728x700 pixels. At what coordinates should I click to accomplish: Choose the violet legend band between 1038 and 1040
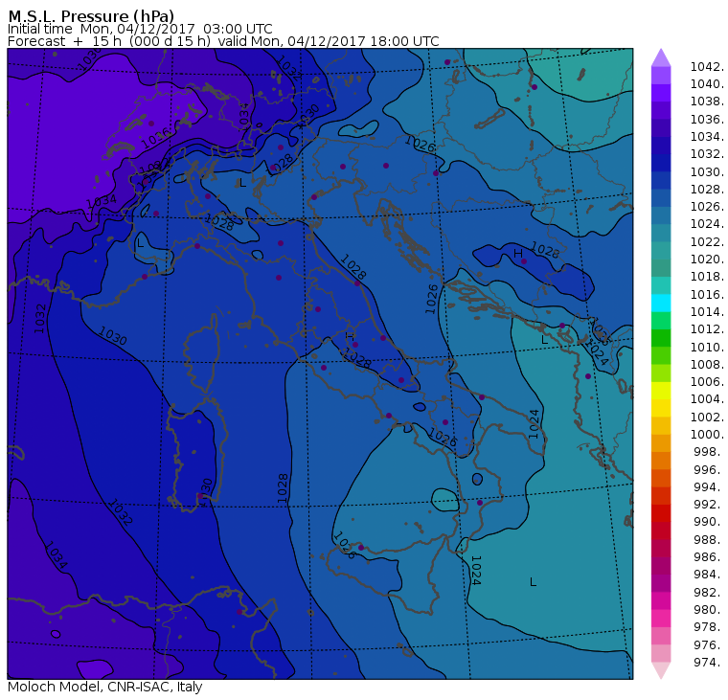661,93
